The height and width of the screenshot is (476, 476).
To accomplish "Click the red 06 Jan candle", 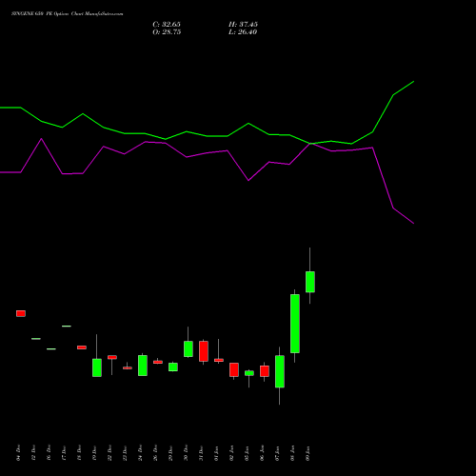I will coord(265,371).
